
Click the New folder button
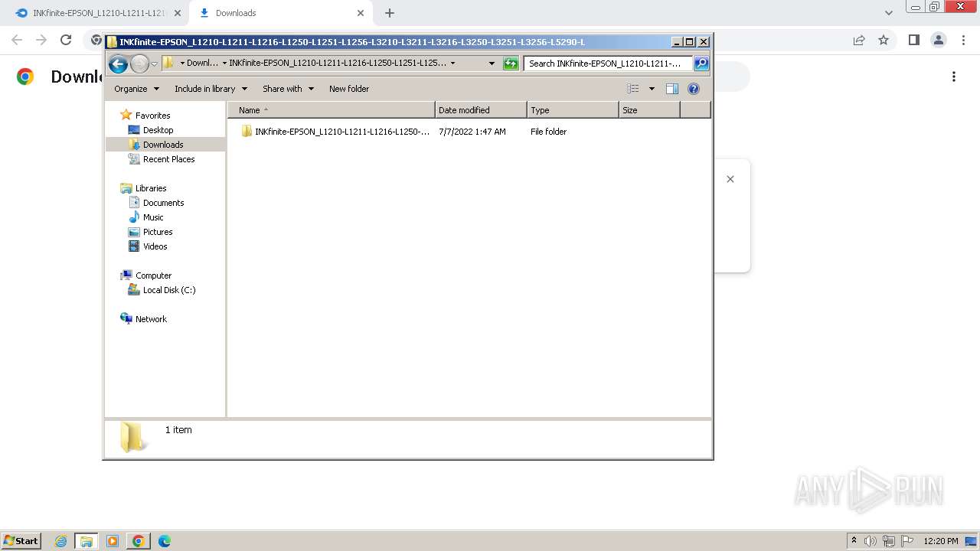(349, 89)
